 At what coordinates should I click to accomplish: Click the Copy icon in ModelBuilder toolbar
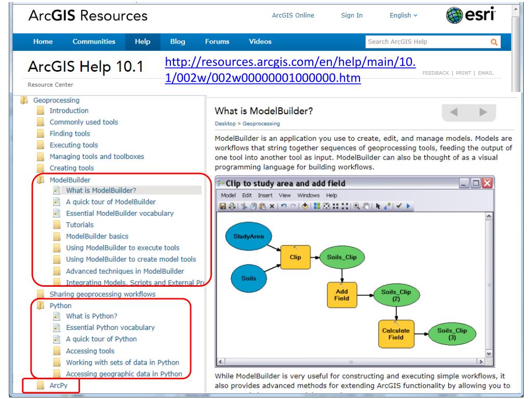(x=254, y=206)
